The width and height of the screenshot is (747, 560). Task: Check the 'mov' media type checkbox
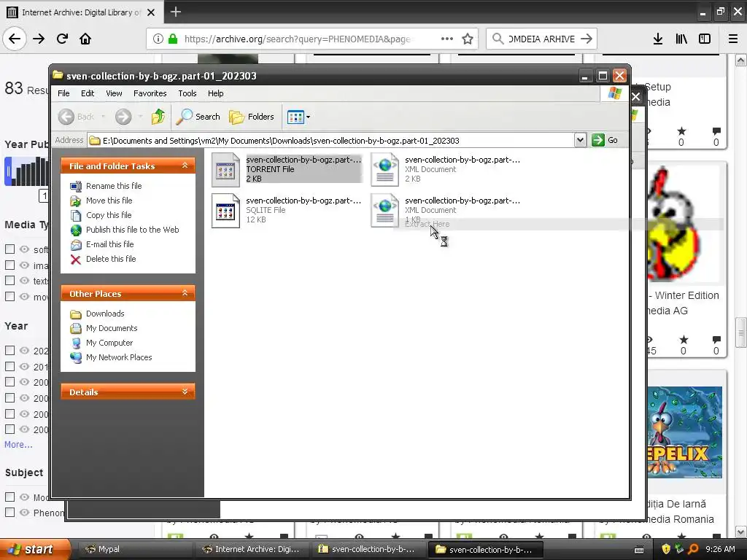(x=9, y=296)
